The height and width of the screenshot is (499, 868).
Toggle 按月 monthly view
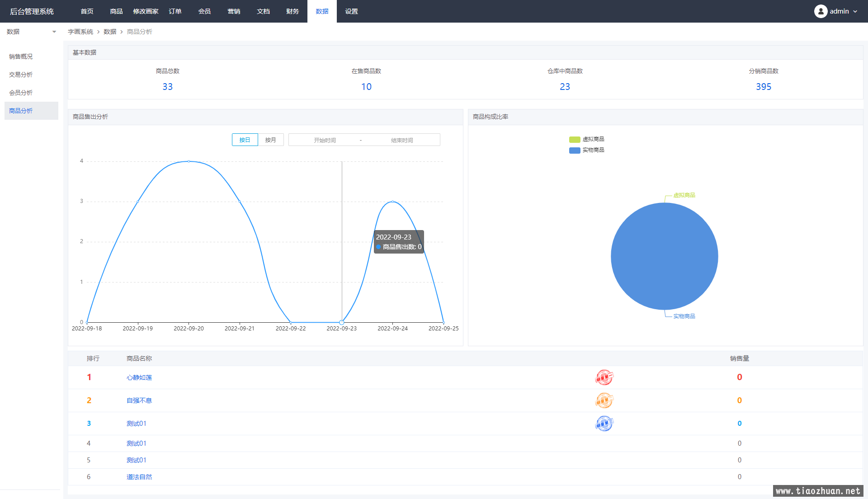coord(270,140)
